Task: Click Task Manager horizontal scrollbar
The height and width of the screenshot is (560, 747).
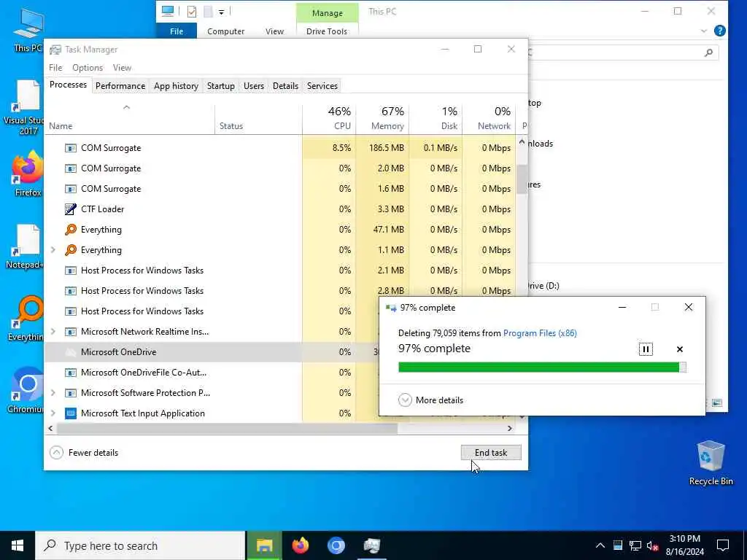Action: coord(227,428)
